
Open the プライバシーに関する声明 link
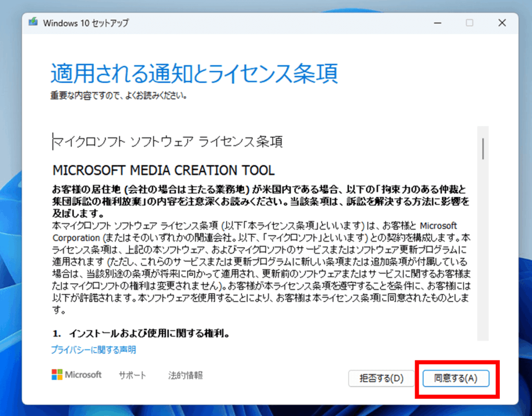point(94,350)
